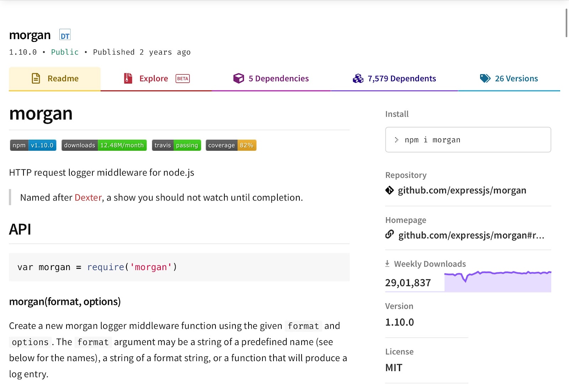Click the Readme document icon
Image resolution: width=569 pixels, height=392 pixels.
click(36, 78)
